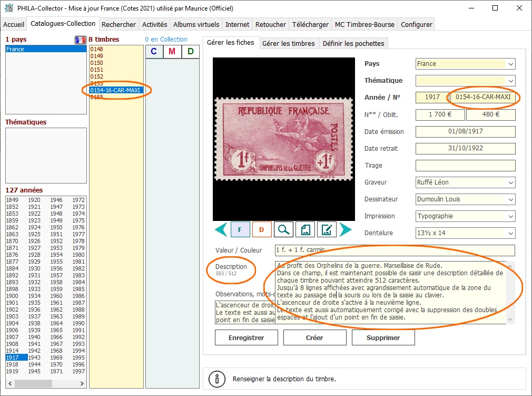Click the PHILA-Collector app icon in title bar
532x396 pixels.
[9, 8]
